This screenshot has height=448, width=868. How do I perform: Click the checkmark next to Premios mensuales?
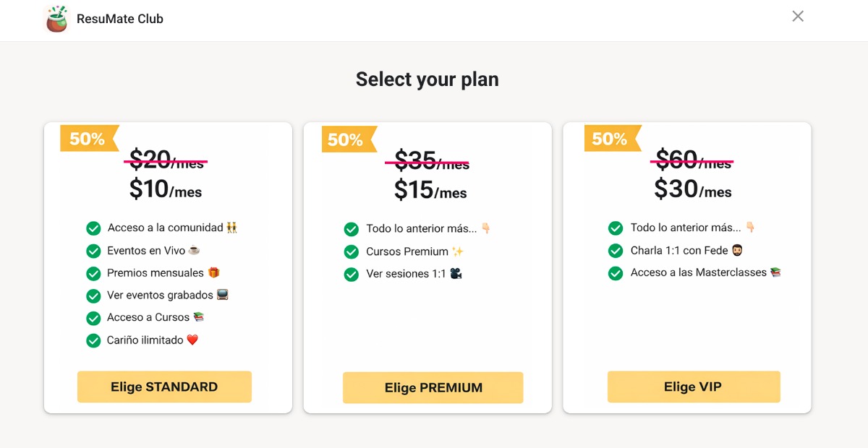point(93,273)
